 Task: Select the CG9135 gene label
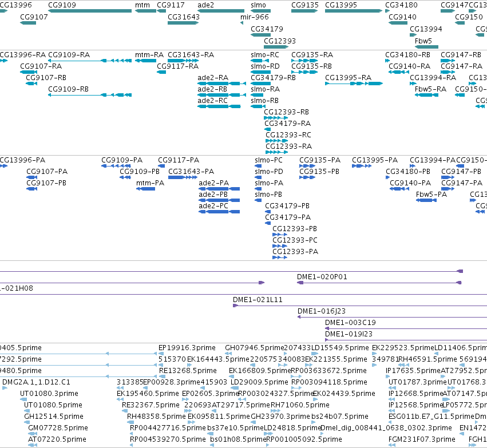(305, 5)
